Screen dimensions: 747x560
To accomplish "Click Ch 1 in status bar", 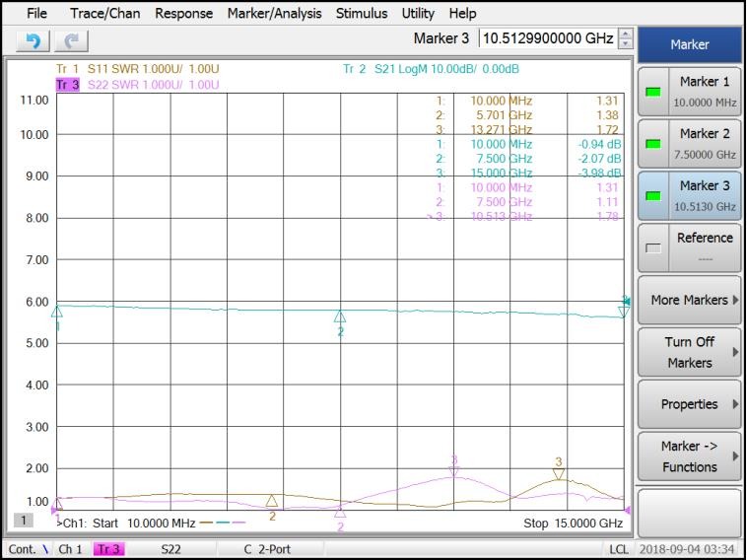I will click(x=71, y=549).
